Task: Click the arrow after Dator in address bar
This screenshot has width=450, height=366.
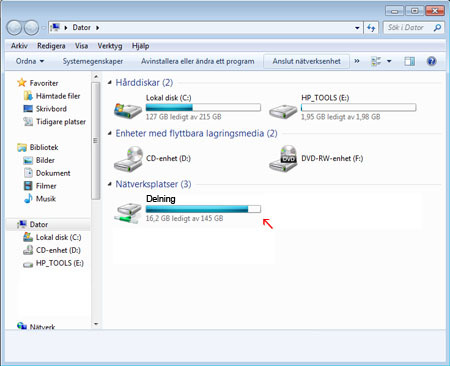Action: [x=97, y=28]
